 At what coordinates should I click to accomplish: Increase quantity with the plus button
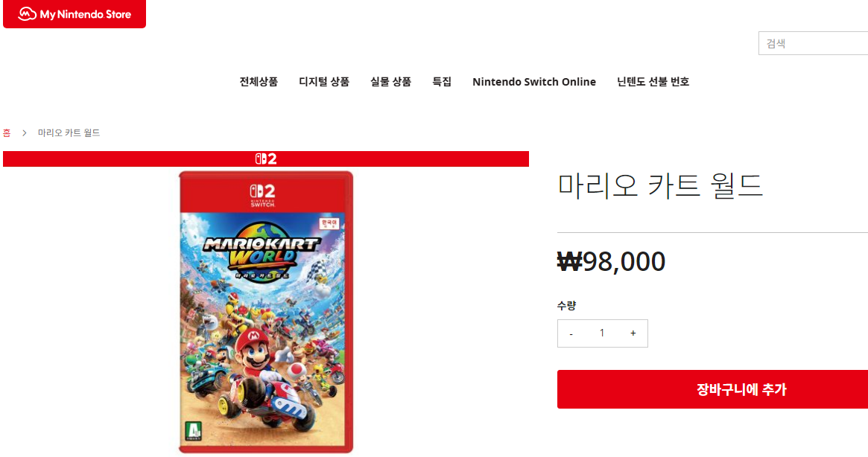point(633,333)
